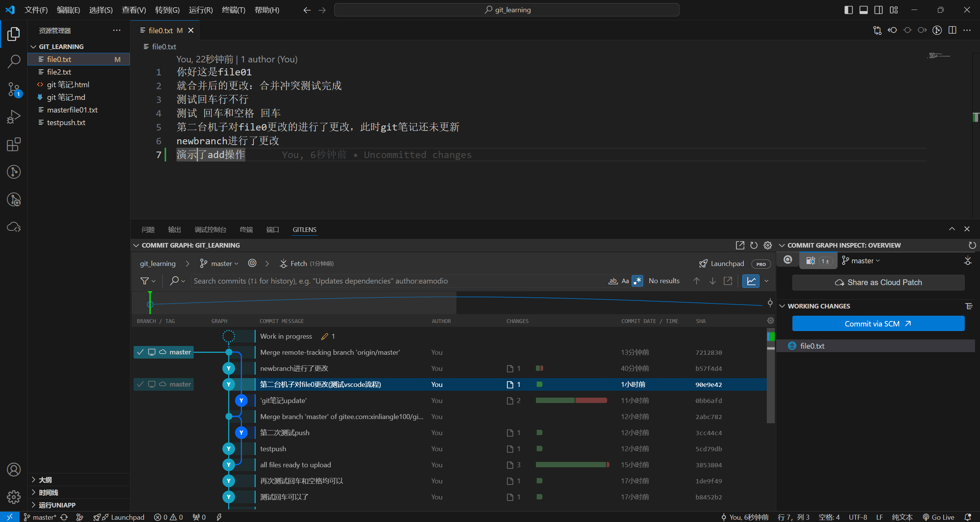
Task: Open GitLens Inspect view in activity bar
Action: tap(14, 199)
